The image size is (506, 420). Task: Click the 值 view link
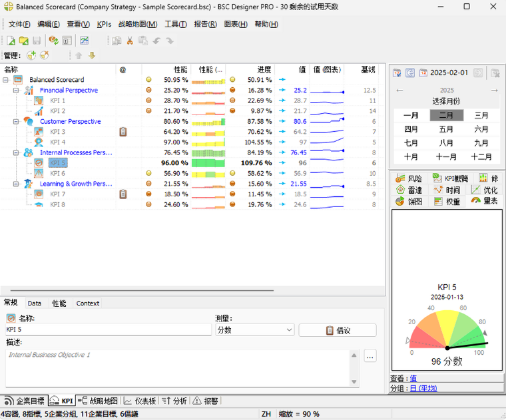tap(413, 378)
